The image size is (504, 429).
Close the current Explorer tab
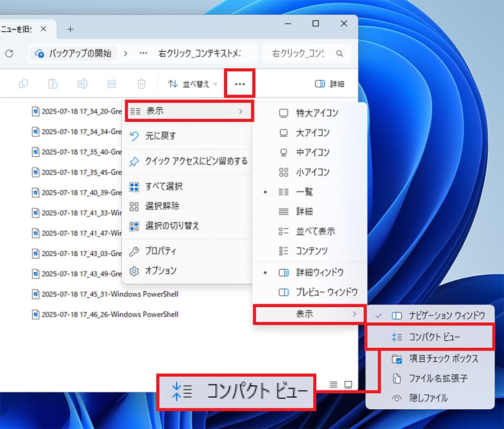tap(43, 29)
